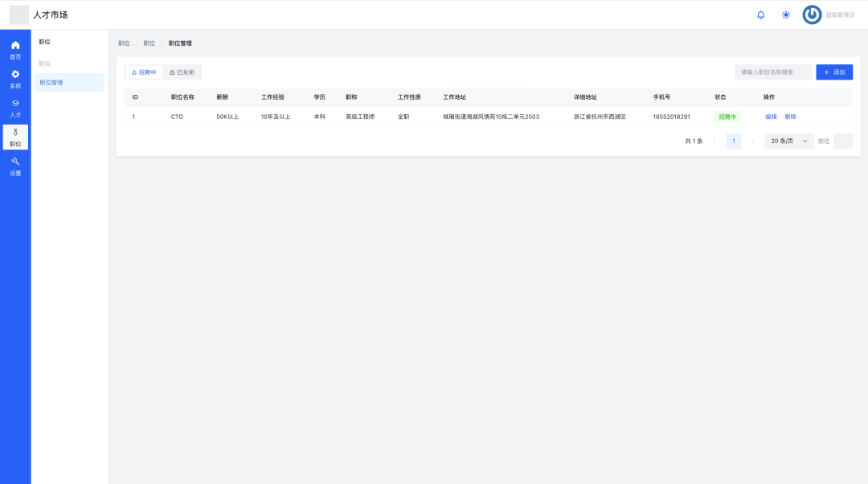Select 职位管理 in the submenu
Image resolution: width=868 pixels, height=484 pixels.
[69, 82]
